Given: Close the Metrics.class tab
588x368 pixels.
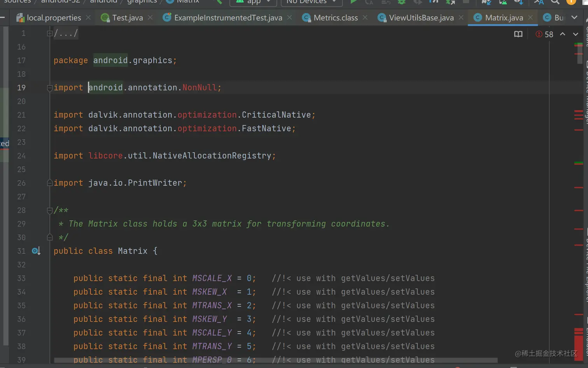Looking at the screenshot, I should click(365, 18).
